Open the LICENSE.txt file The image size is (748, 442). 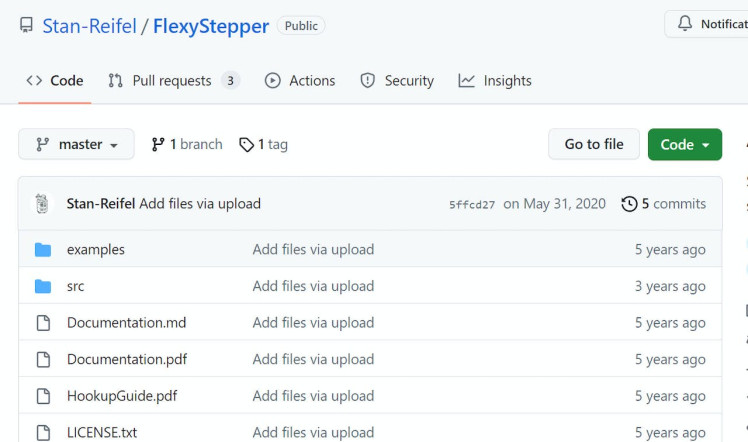pyautogui.click(x=102, y=433)
